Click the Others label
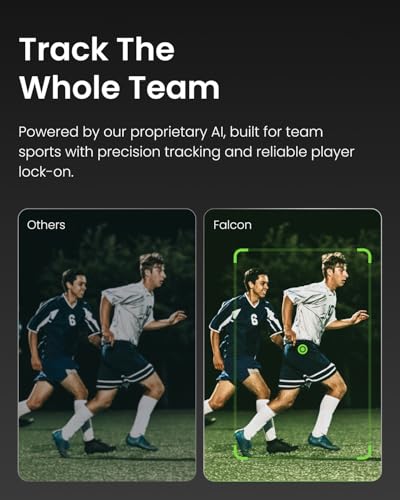The height and width of the screenshot is (500, 400). pyautogui.click(x=46, y=225)
